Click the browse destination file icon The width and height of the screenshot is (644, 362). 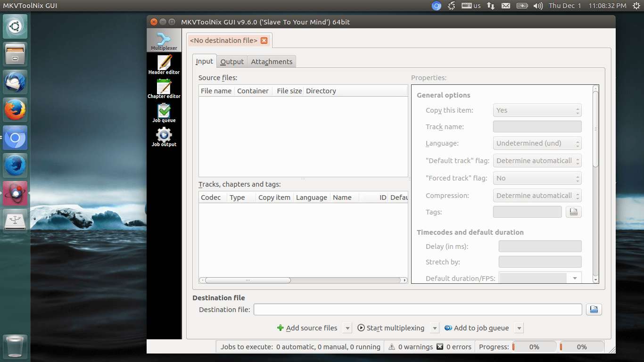coord(594,310)
